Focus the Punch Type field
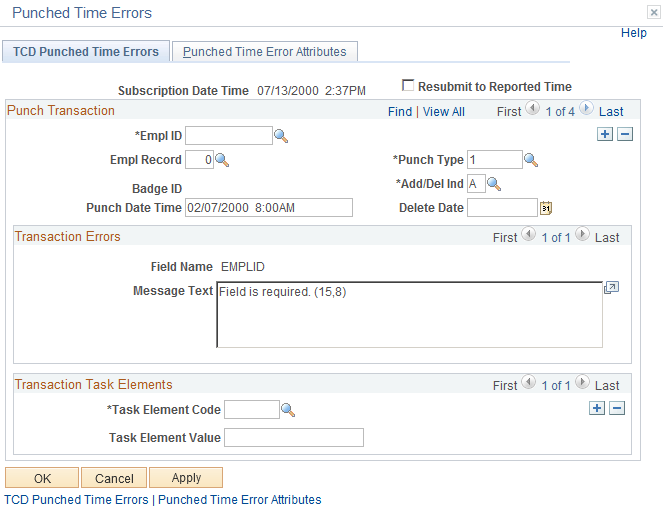Screen dimensions: 663x512 [495, 160]
